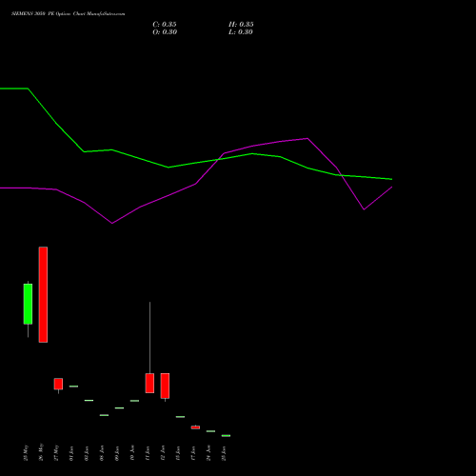Click the tall red candle above 26 May
Viewport: 476px width, 476px height.
(43, 294)
